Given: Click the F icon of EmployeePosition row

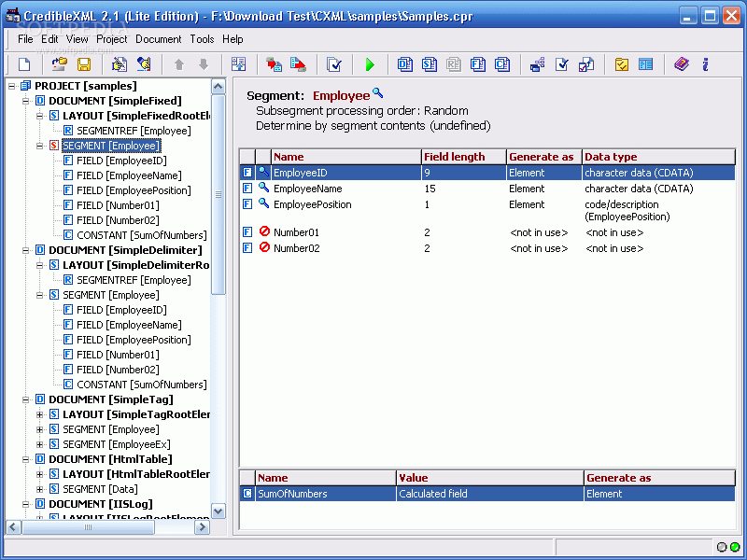Looking at the screenshot, I should pos(247,204).
